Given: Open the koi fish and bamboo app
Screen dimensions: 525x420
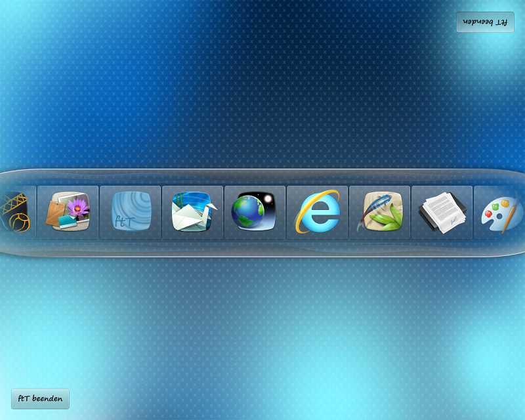Looking at the screenshot, I should pyautogui.click(x=379, y=213).
